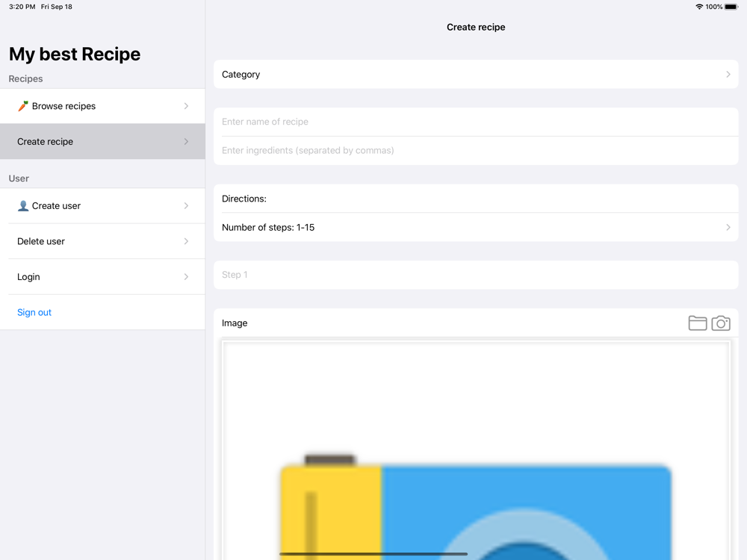The width and height of the screenshot is (747, 560).
Task: Open Browse recipes row chevron
Action: [186, 106]
